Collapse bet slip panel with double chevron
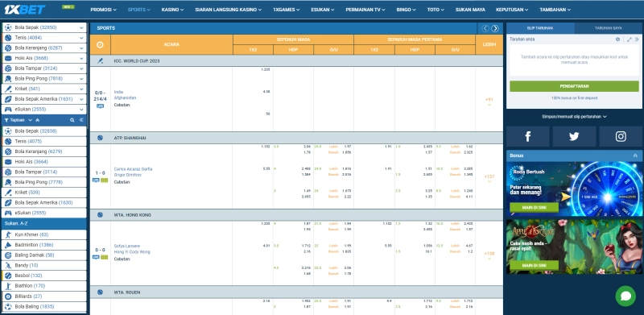Image resolution: width=644 pixels, height=315 pixels. [637, 39]
